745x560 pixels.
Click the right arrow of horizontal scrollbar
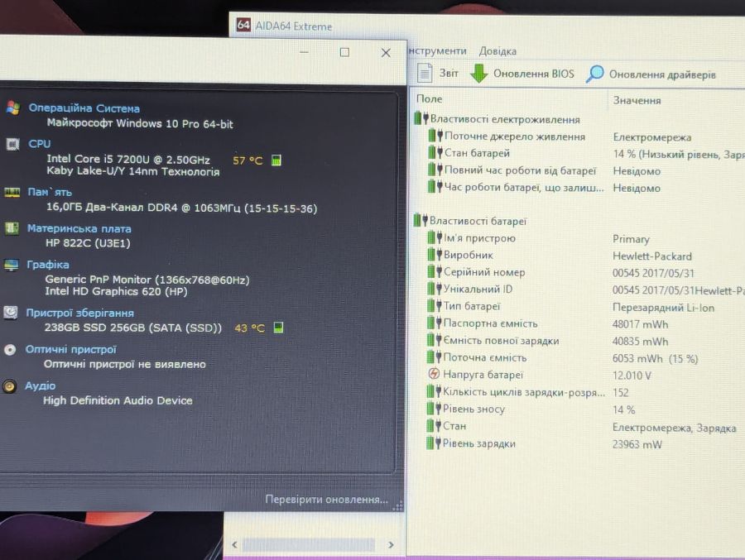[391, 544]
